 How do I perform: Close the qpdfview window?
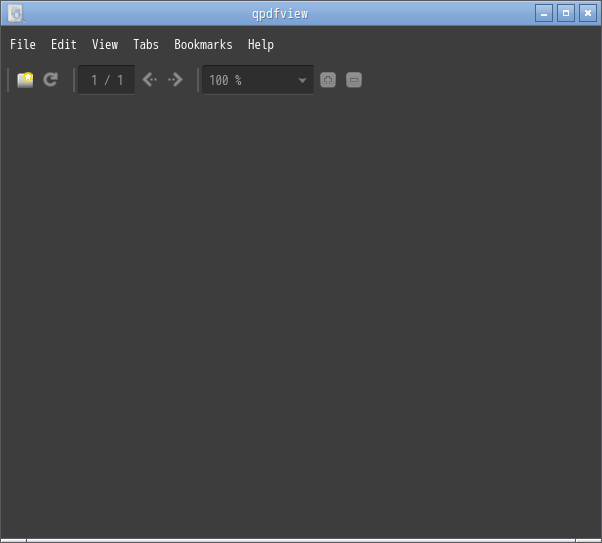pyautogui.click(x=588, y=13)
